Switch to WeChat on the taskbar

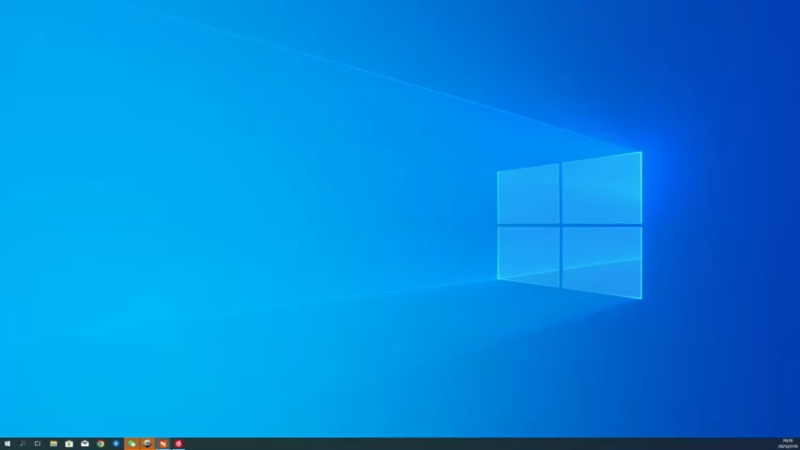[x=132, y=444]
